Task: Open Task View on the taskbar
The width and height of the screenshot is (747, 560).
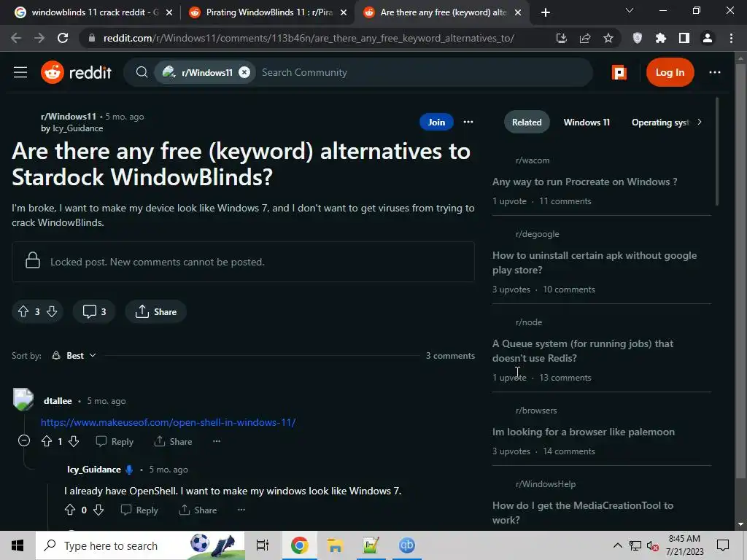Action: 263,545
